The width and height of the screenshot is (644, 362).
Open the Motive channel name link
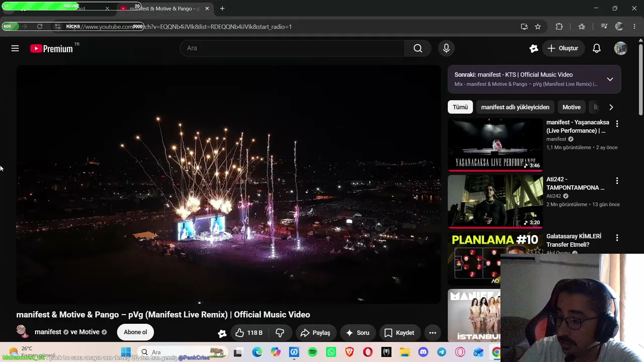click(89, 332)
